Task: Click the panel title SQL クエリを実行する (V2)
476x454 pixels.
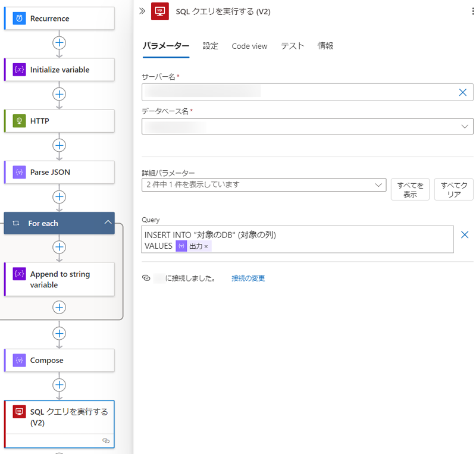Action: [x=223, y=11]
